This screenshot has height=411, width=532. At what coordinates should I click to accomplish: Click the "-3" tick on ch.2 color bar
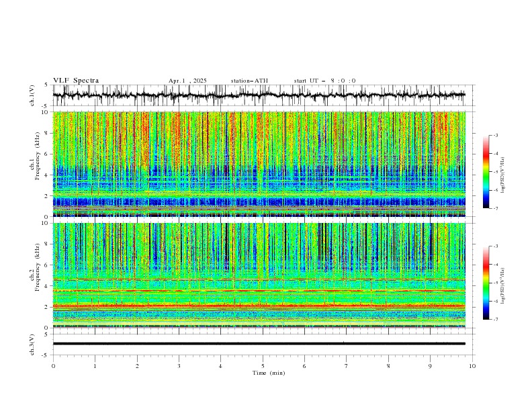(496, 246)
